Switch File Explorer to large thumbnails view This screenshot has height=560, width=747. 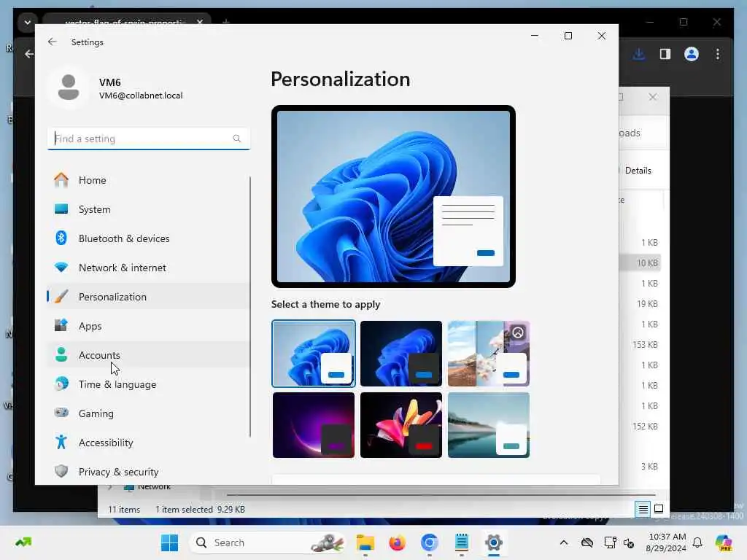click(x=659, y=510)
